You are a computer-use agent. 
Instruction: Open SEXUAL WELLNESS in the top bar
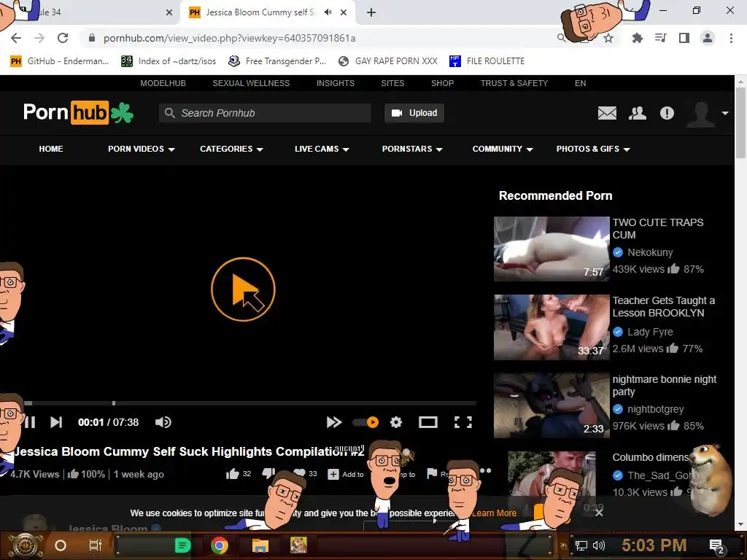[251, 83]
